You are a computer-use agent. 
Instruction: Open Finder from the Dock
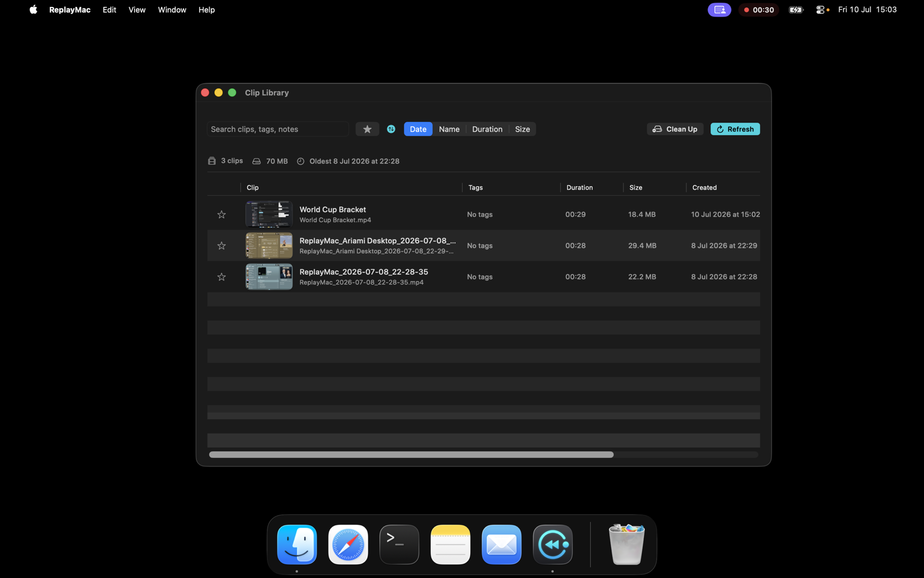pyautogui.click(x=297, y=544)
